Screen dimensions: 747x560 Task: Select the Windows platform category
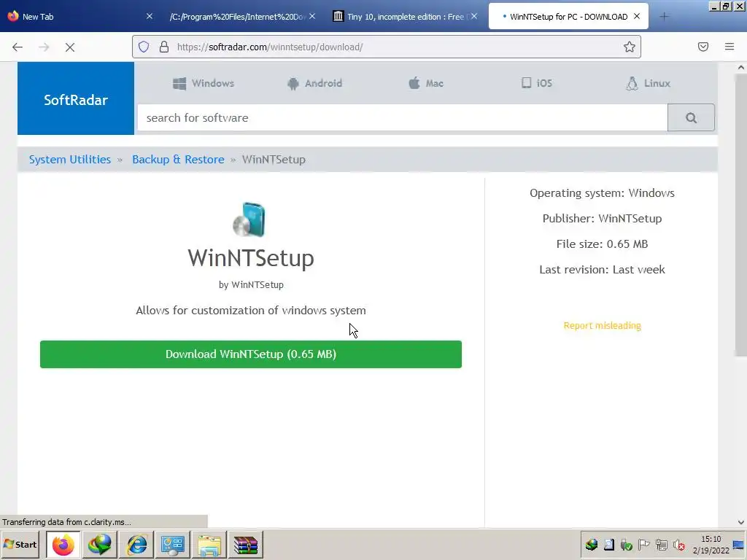(204, 83)
